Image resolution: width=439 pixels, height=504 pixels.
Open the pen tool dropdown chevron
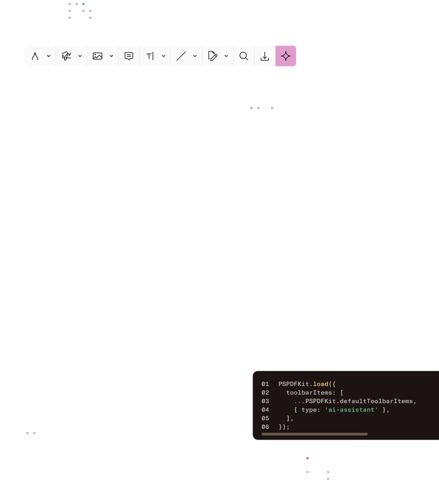coord(49,56)
